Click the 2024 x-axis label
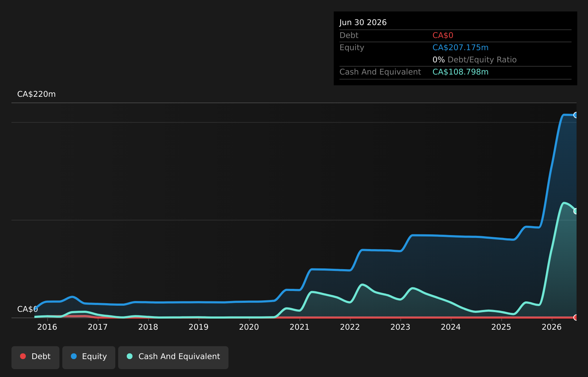Screen dimensions: 588x377 point(451,327)
